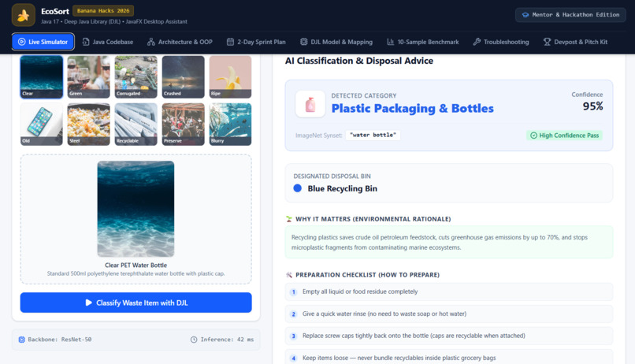Select the Corrugated sample thumbnail
Image resolution: width=635 pixels, height=364 pixels.
(x=136, y=77)
